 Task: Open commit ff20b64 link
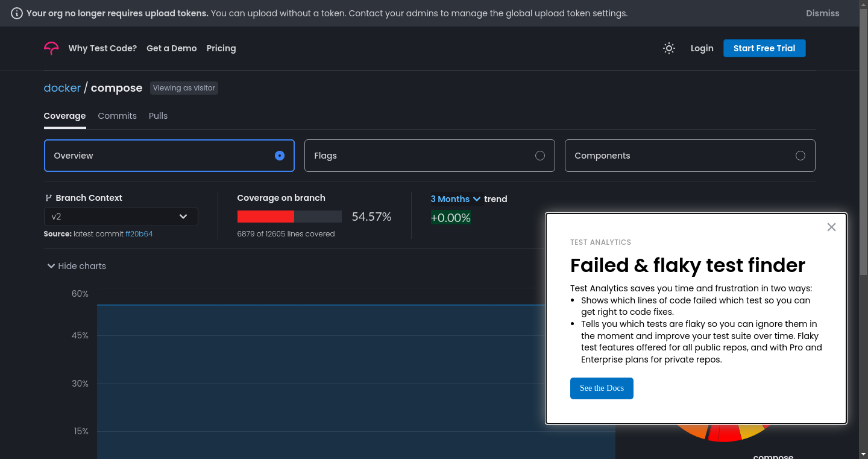[x=139, y=234]
